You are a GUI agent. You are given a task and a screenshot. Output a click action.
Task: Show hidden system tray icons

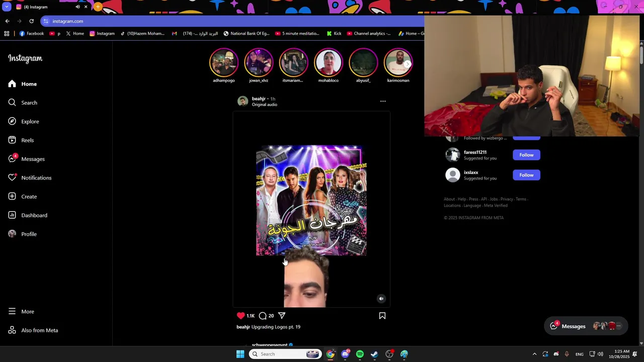tap(534, 354)
